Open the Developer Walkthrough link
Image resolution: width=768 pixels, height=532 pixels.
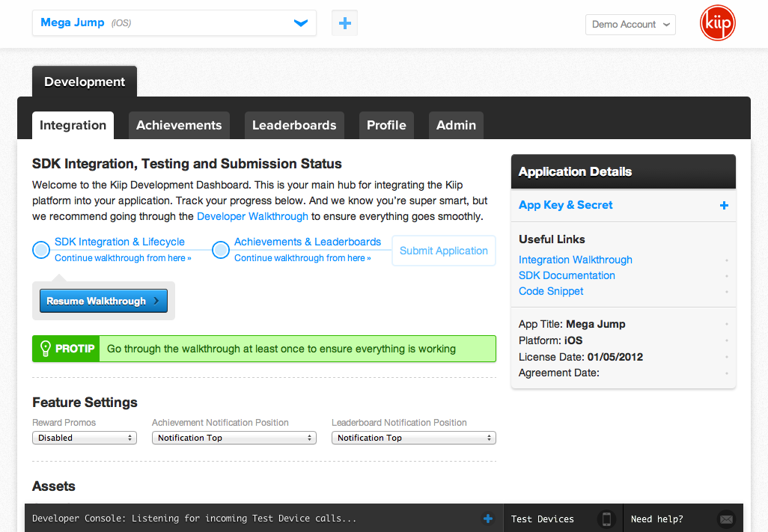pyautogui.click(x=252, y=216)
